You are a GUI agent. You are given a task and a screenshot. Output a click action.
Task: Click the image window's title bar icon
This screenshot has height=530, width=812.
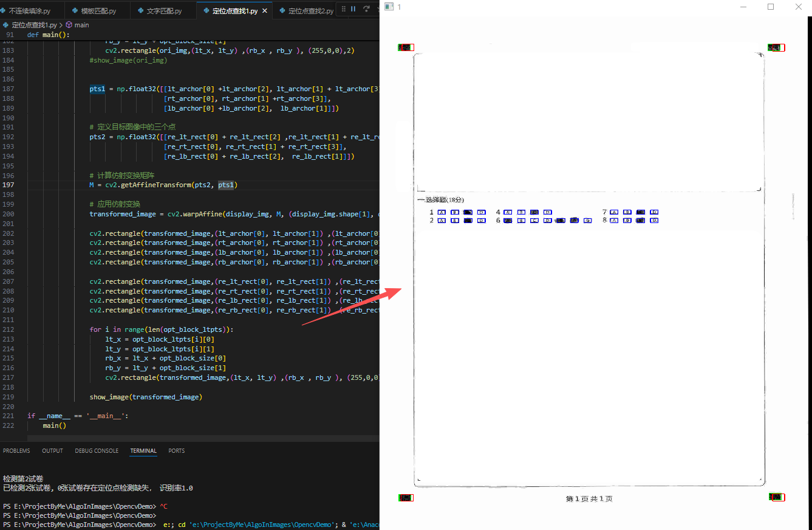click(389, 7)
